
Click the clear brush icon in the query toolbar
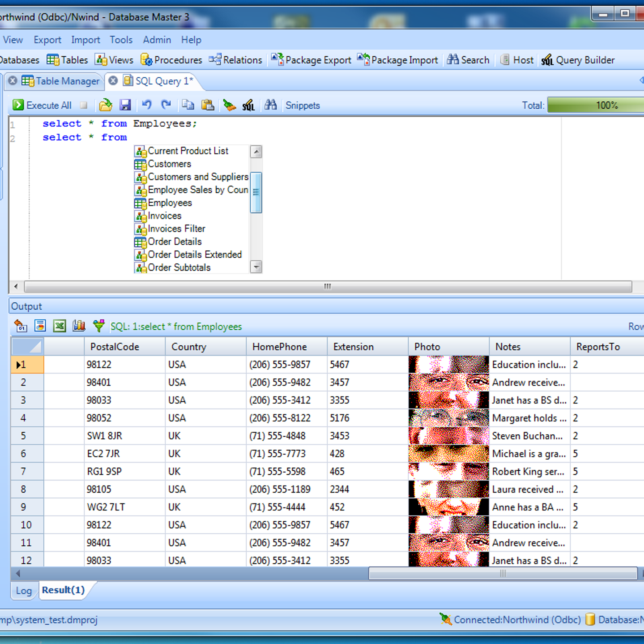(229, 105)
